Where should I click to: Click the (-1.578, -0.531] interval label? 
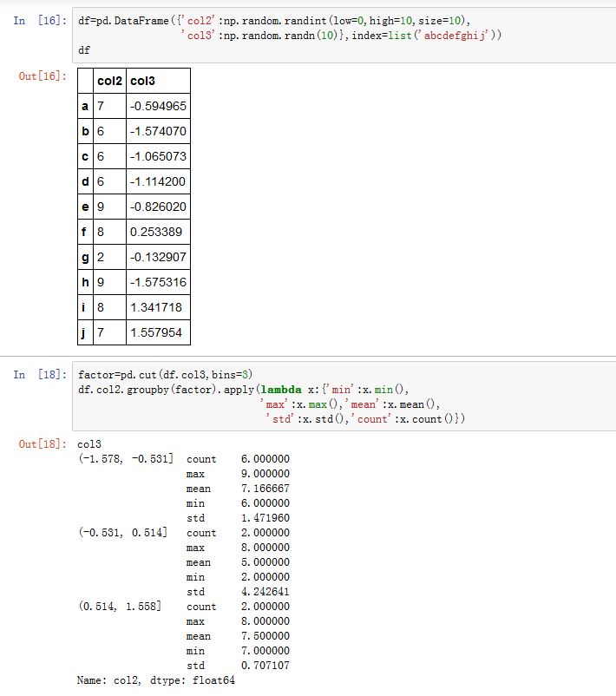coord(126,458)
